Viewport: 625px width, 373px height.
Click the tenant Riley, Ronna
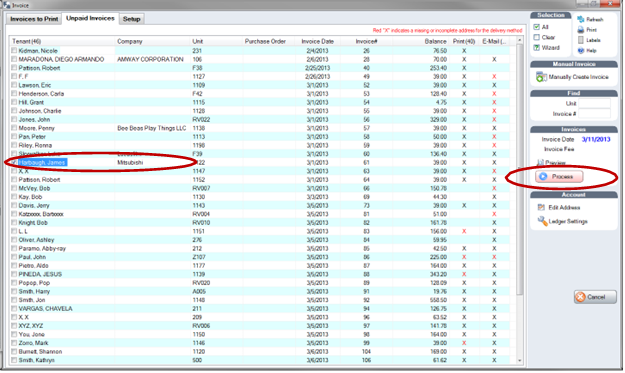click(x=35, y=145)
